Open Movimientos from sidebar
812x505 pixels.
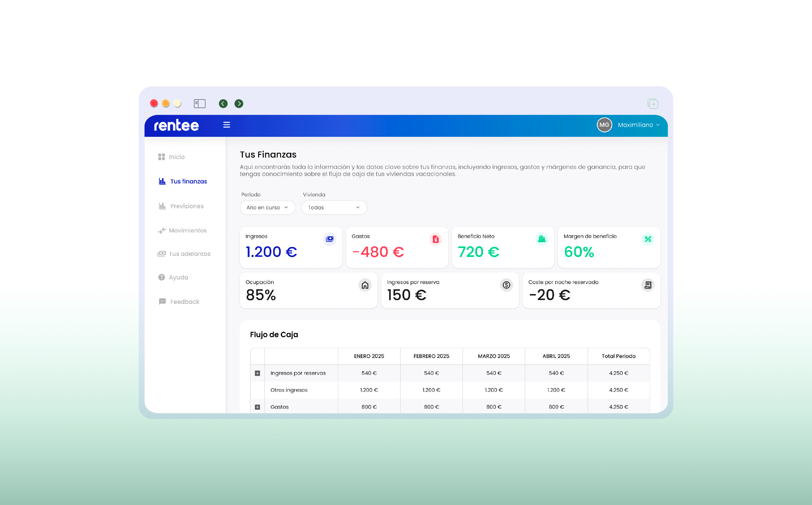point(187,231)
